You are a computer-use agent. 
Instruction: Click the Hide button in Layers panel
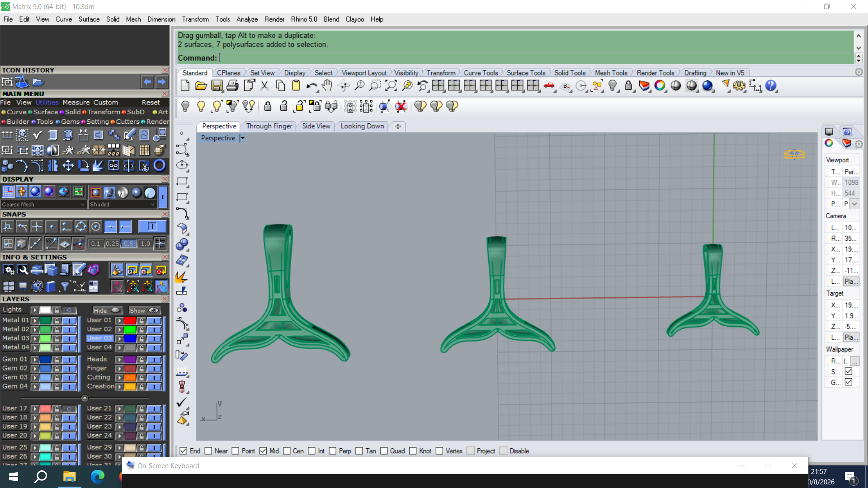(x=108, y=310)
